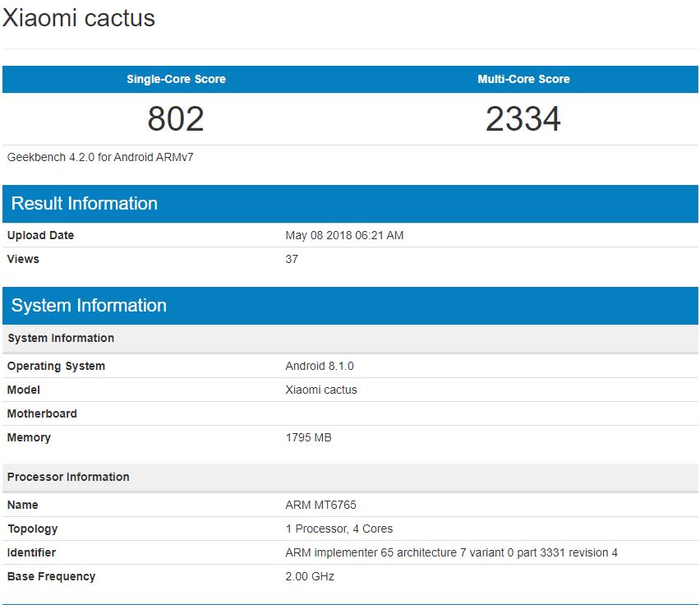
Task: Select the Motherboard row label
Action: tap(42, 413)
